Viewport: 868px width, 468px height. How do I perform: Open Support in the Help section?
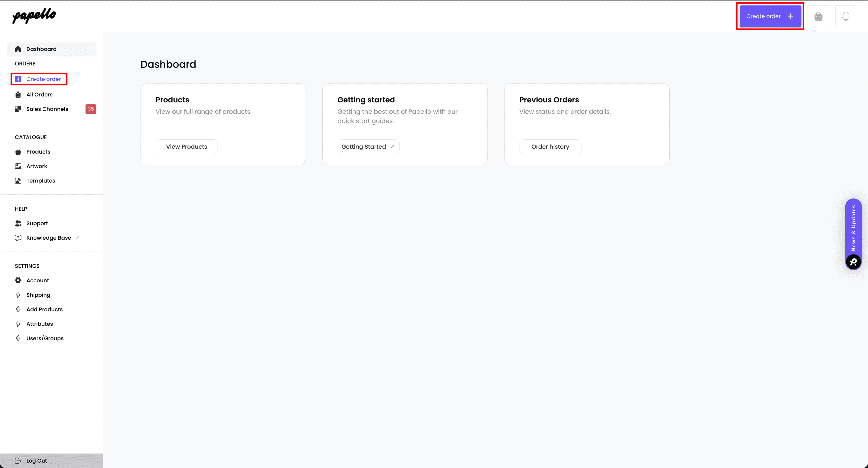[37, 223]
